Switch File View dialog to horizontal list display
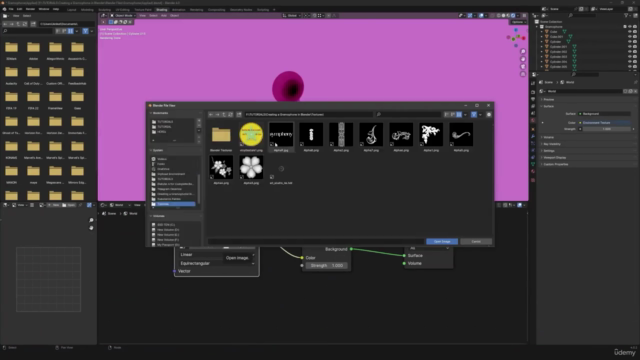 pyautogui.click(x=453, y=115)
